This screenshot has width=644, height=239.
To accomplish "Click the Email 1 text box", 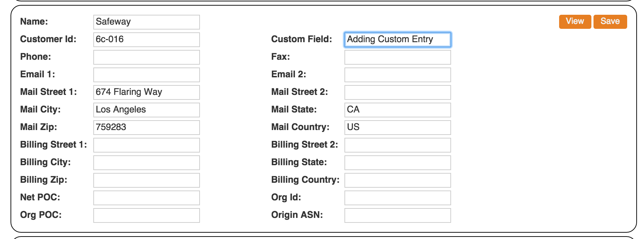I will coord(146,75).
